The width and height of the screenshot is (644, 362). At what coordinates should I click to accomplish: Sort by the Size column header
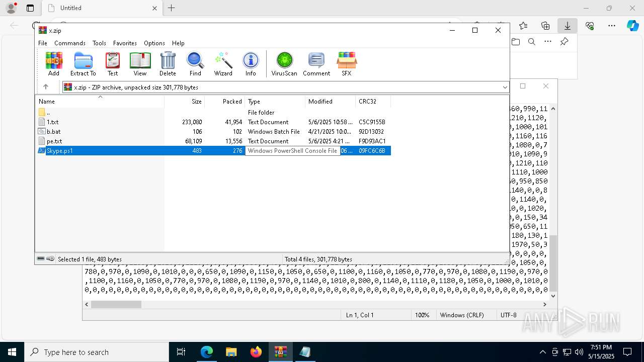pyautogui.click(x=184, y=102)
